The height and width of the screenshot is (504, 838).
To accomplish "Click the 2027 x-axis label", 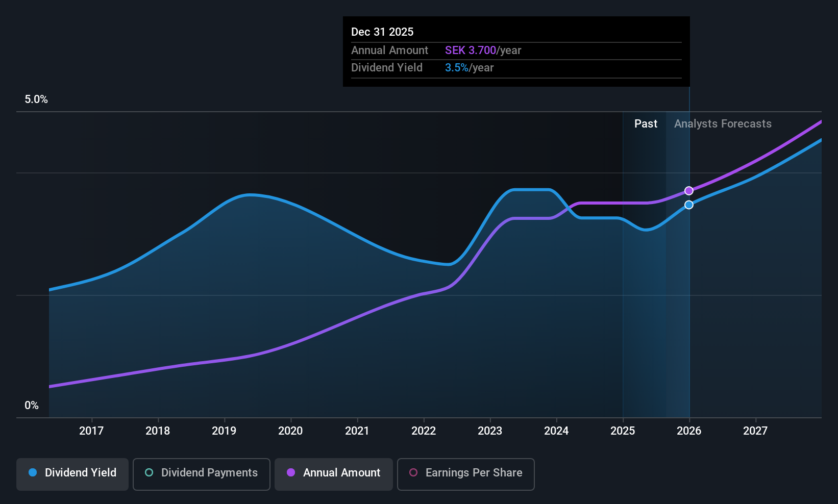I will [x=755, y=431].
